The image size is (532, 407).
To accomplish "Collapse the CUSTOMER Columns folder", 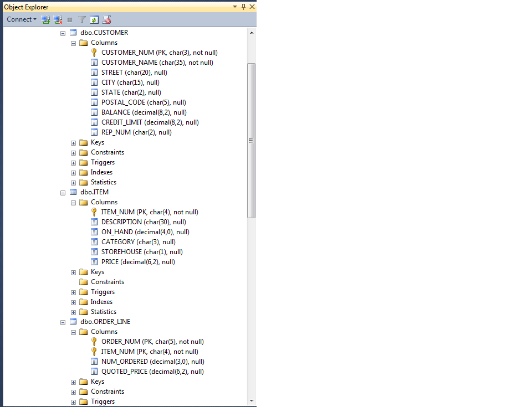I will (x=73, y=43).
